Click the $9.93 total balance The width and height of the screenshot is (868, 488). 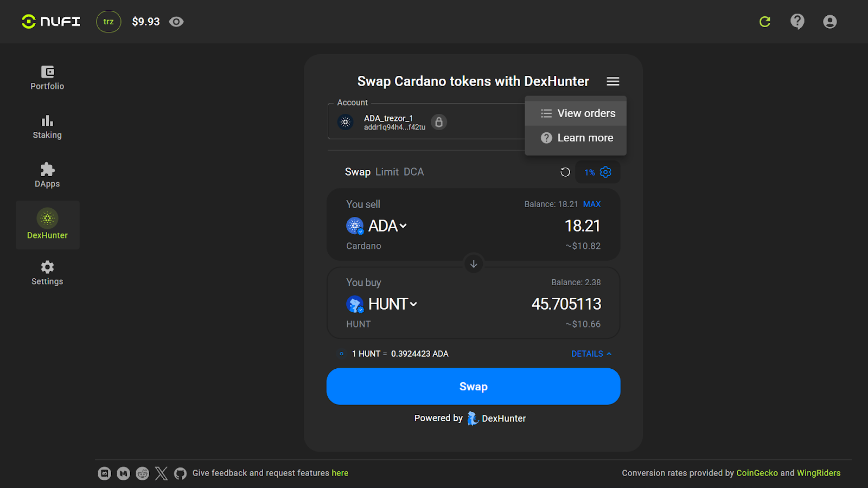(146, 22)
